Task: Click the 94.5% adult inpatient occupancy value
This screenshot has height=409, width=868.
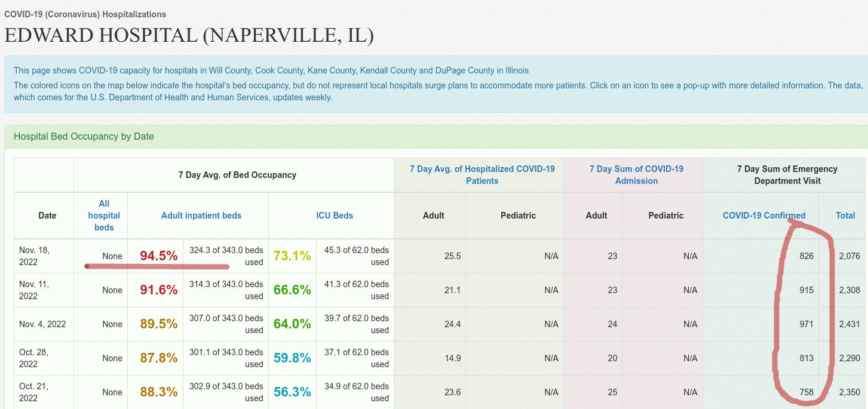Action: (159, 256)
